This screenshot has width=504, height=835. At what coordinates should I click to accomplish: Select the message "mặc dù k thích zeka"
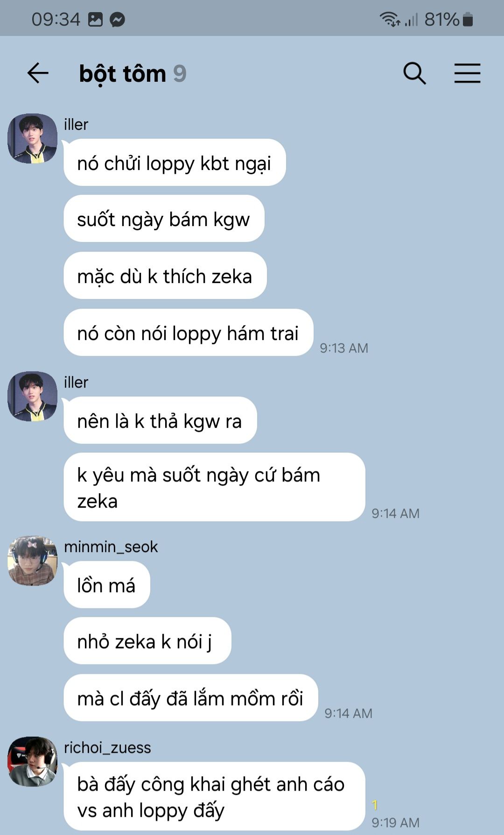pyautogui.click(x=165, y=276)
